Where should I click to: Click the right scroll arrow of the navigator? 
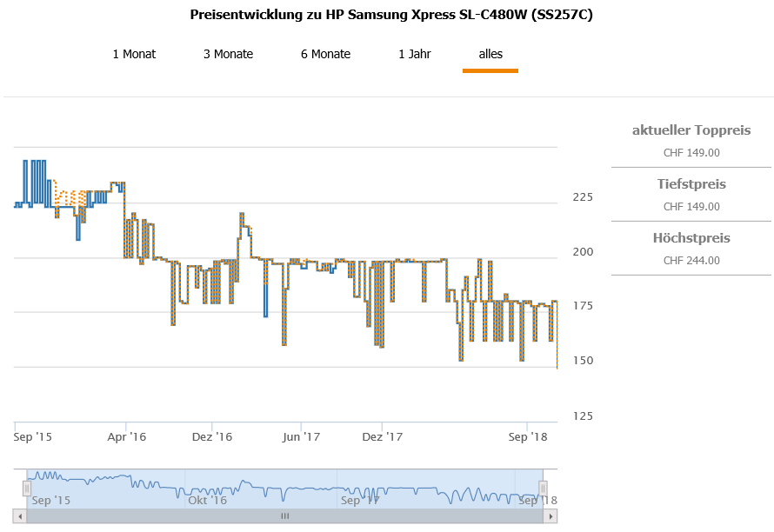point(550,516)
